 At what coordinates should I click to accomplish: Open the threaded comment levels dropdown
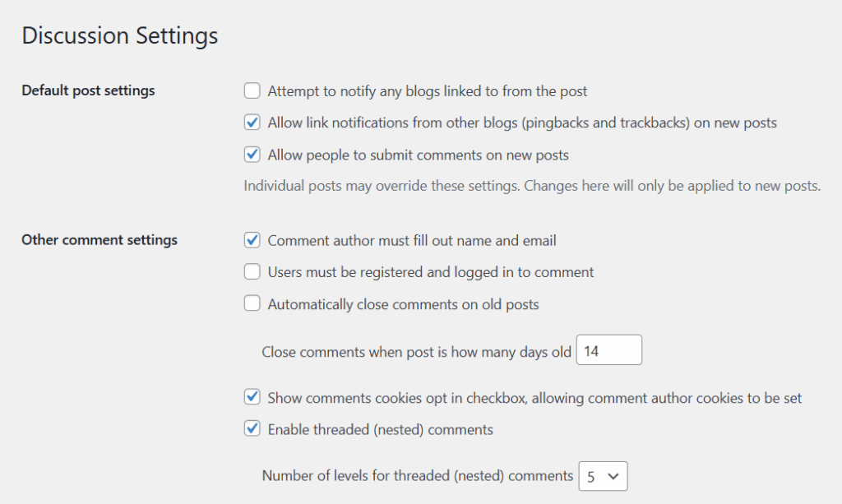[604, 476]
